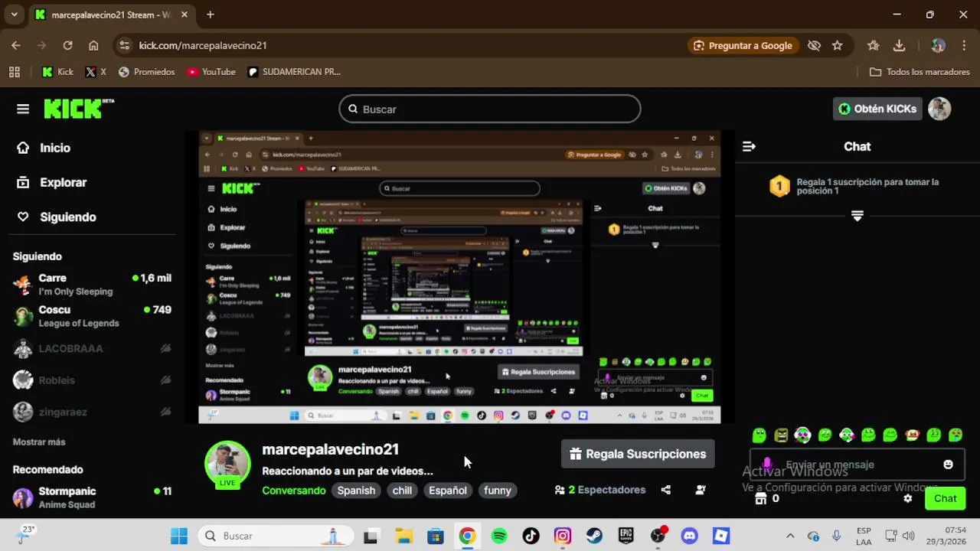Click the live stream video player
Screen dimensions: 980x551
(459, 277)
